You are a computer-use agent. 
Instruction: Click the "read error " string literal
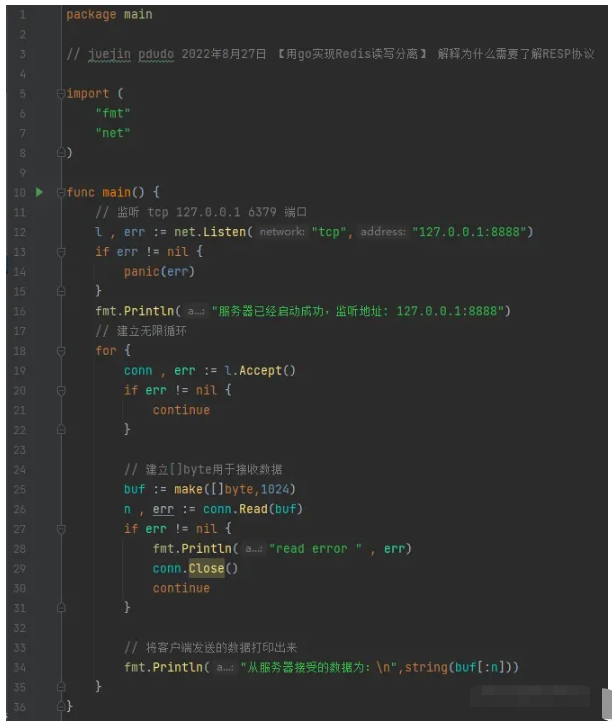point(315,549)
